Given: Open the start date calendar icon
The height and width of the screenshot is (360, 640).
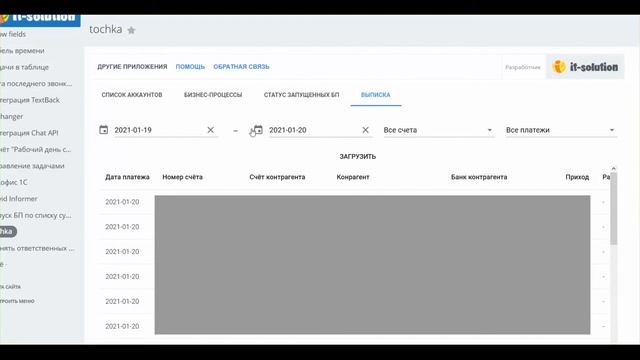Looking at the screenshot, I should [x=104, y=130].
